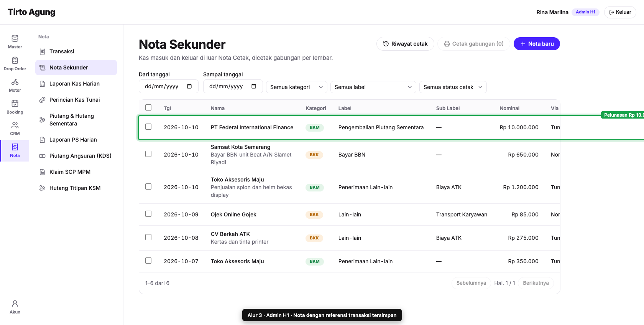The height and width of the screenshot is (325, 644).
Task: Check the CV Berkah ATK row
Action: (x=148, y=237)
